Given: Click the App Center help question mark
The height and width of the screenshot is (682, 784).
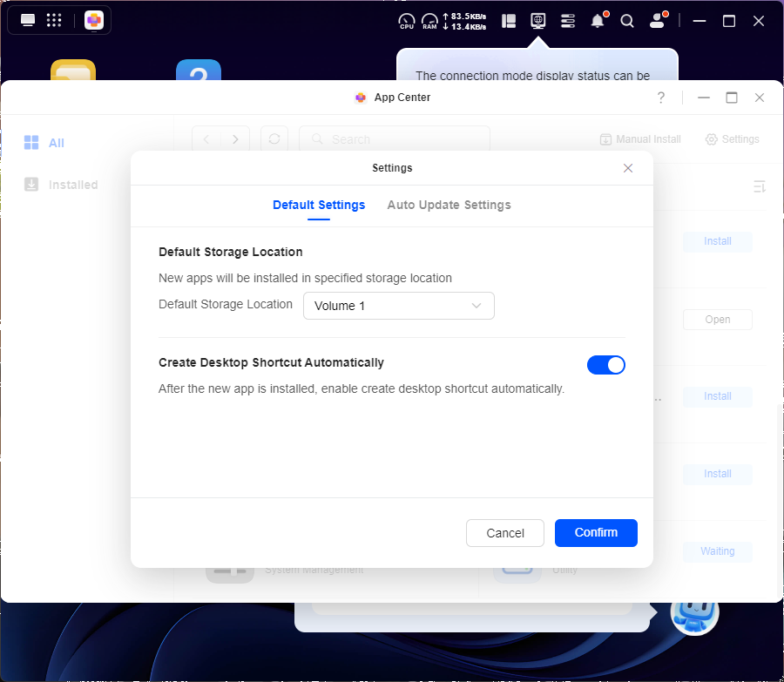Looking at the screenshot, I should (x=661, y=98).
